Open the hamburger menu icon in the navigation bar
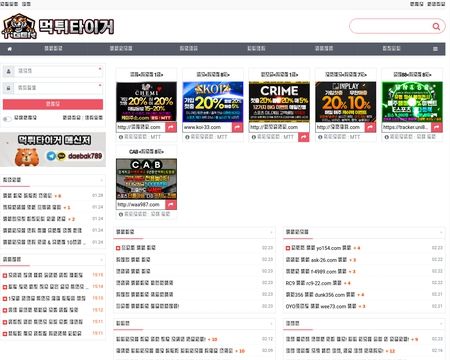Screen dimensions: 450x360 (435, 49)
